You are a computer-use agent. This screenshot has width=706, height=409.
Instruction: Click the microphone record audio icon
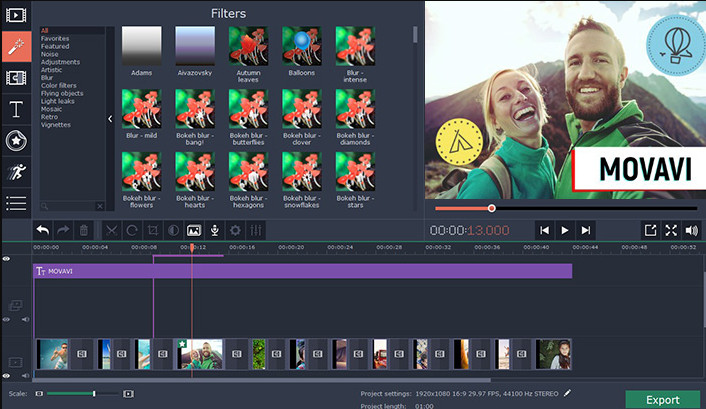pyautogui.click(x=214, y=230)
